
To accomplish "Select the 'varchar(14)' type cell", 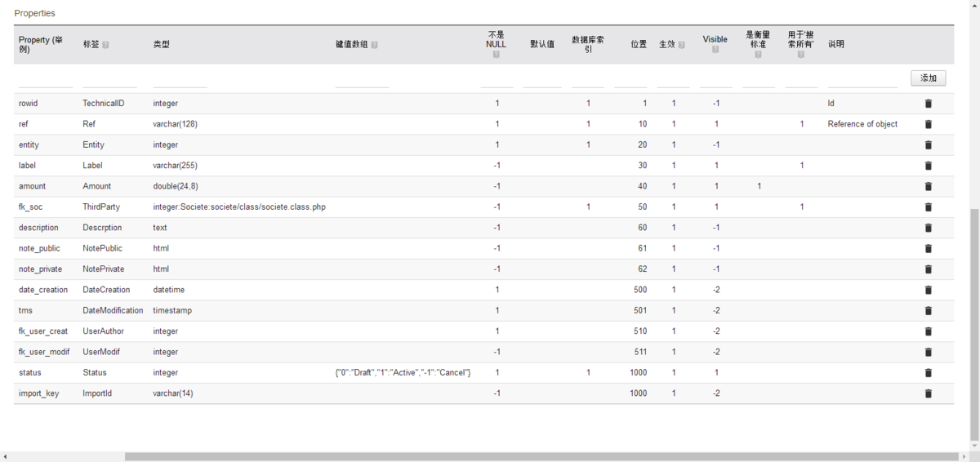I will point(172,393).
